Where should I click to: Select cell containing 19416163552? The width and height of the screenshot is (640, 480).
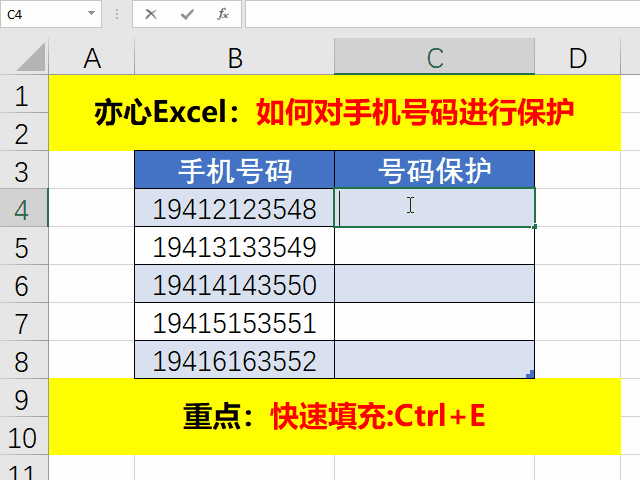pyautogui.click(x=234, y=361)
